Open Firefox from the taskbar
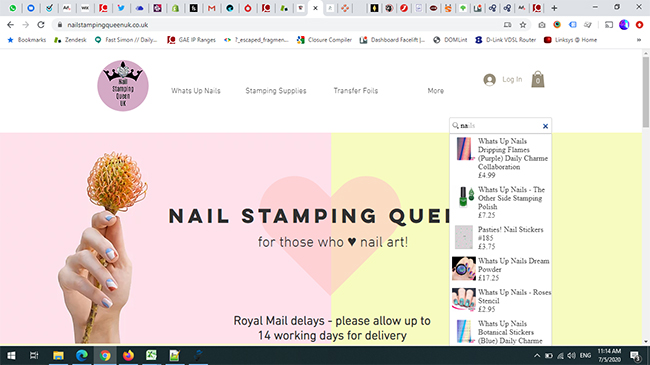 128,355
